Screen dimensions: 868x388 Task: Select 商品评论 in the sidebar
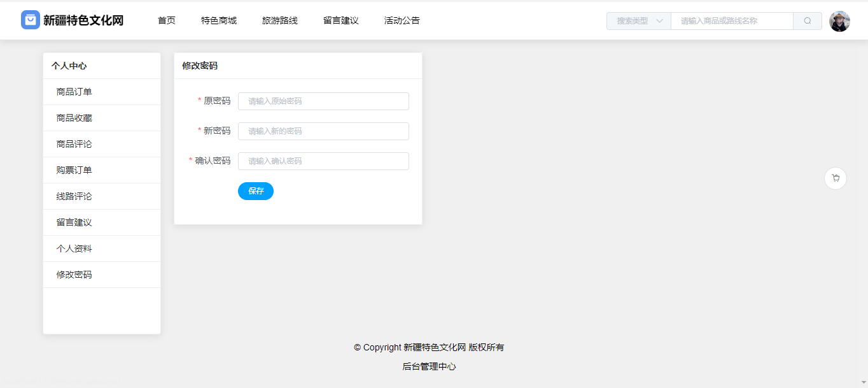coord(102,144)
